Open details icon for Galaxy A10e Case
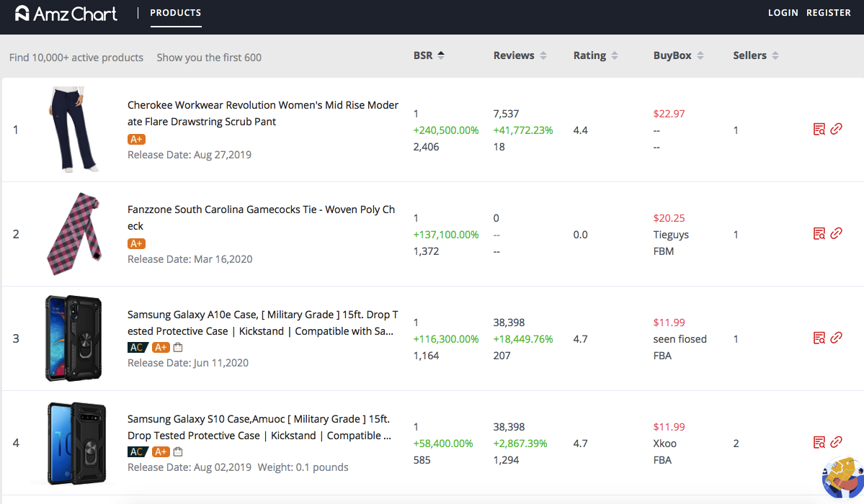 pyautogui.click(x=819, y=338)
